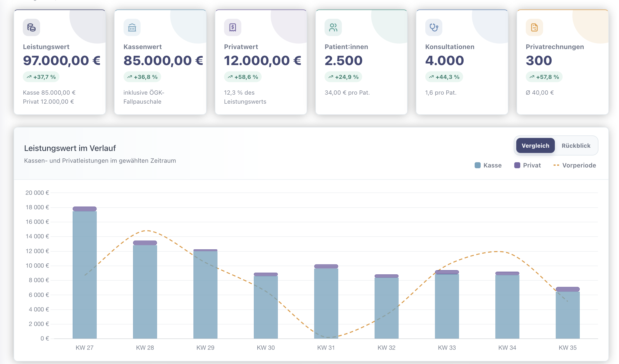619x364 pixels.
Task: Click the 'Privat 12.000,00 €' subtext
Action: pos(48,102)
